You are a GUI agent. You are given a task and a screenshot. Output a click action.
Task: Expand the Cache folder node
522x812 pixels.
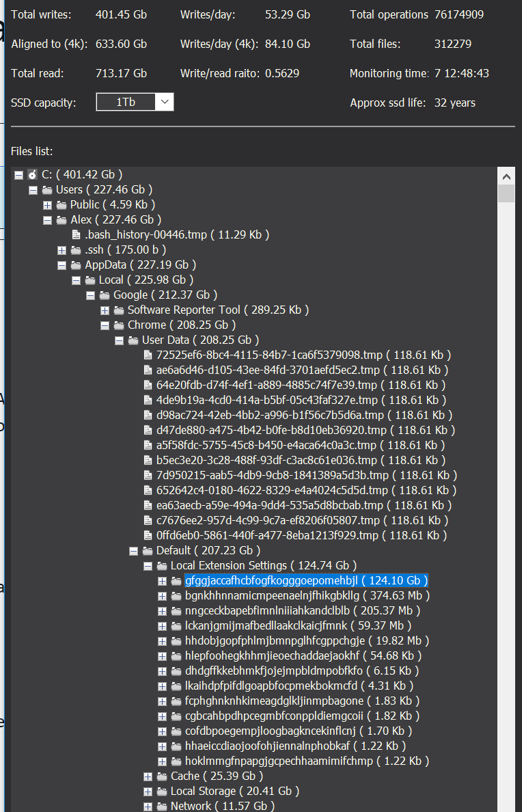tap(148, 776)
